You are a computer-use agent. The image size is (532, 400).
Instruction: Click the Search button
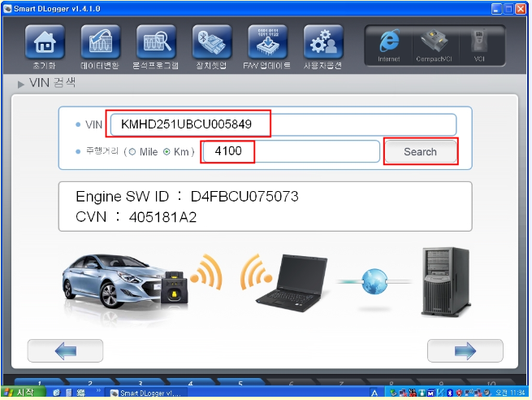point(421,151)
